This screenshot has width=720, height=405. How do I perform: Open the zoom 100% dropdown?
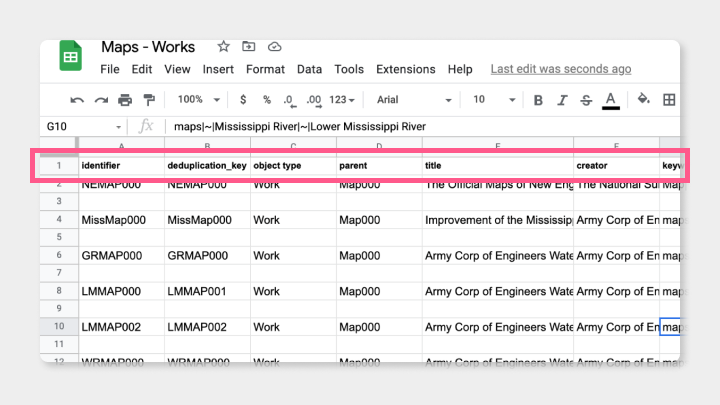199,100
